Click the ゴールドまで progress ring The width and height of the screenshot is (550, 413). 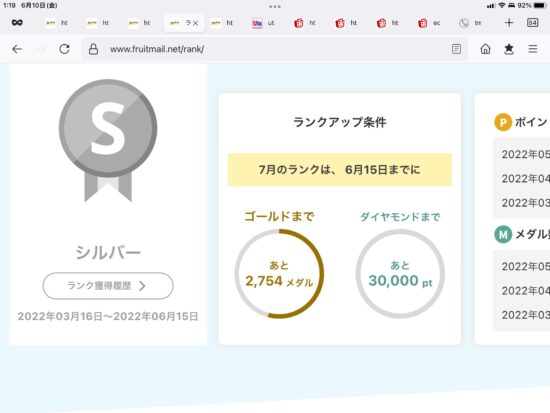tap(279, 274)
